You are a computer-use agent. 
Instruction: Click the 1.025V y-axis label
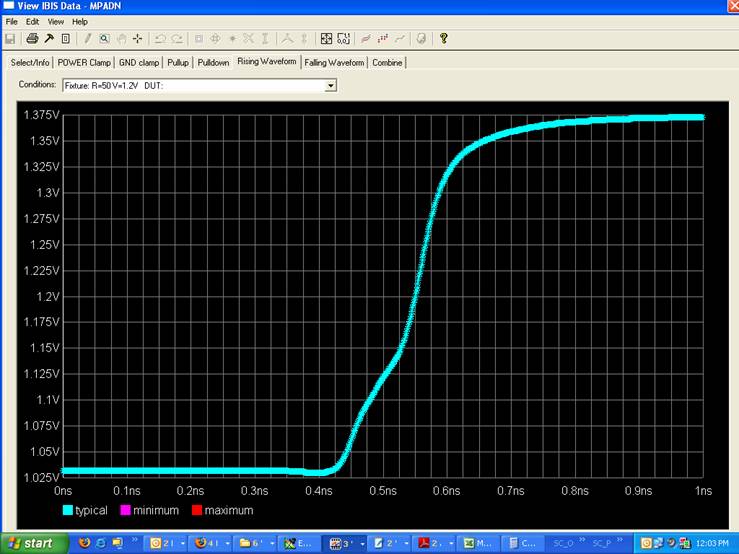click(x=41, y=477)
